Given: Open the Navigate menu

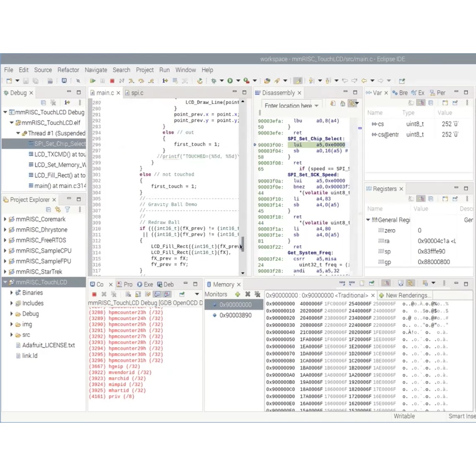Looking at the screenshot, I should [96, 70].
